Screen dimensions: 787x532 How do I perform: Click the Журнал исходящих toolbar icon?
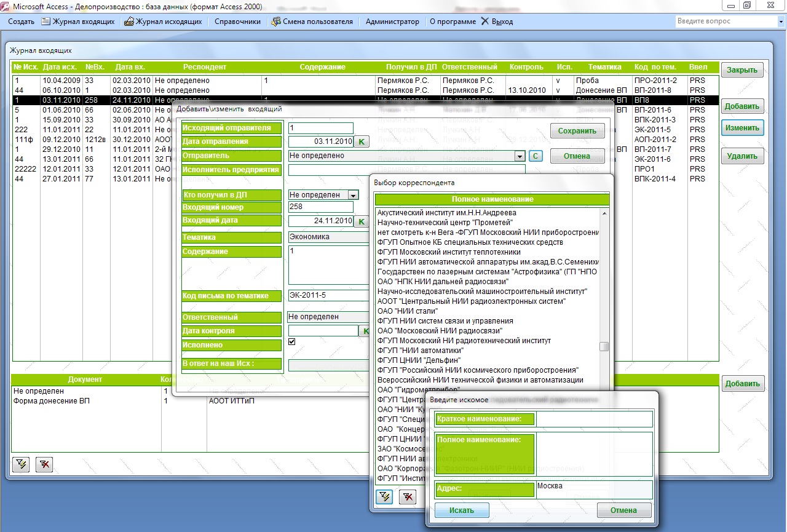(129, 22)
